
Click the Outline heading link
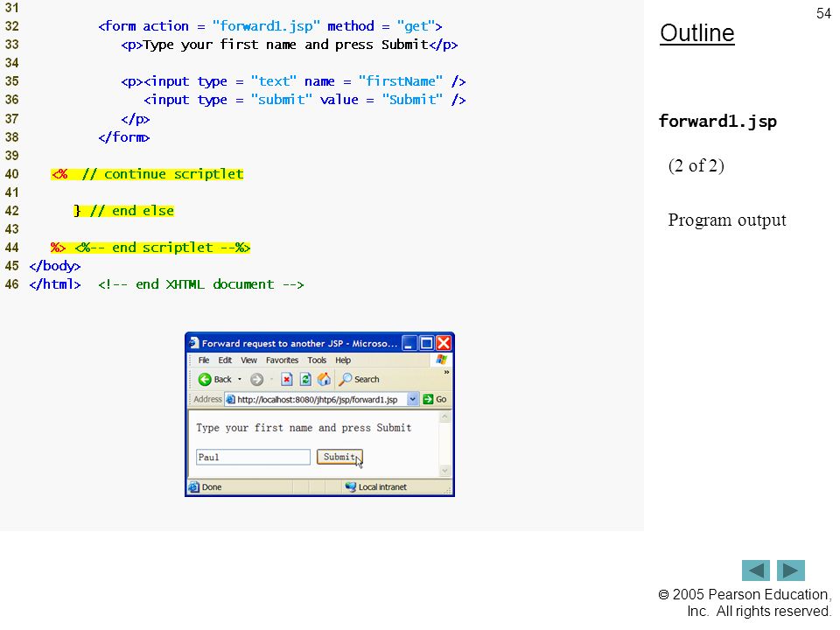697,33
